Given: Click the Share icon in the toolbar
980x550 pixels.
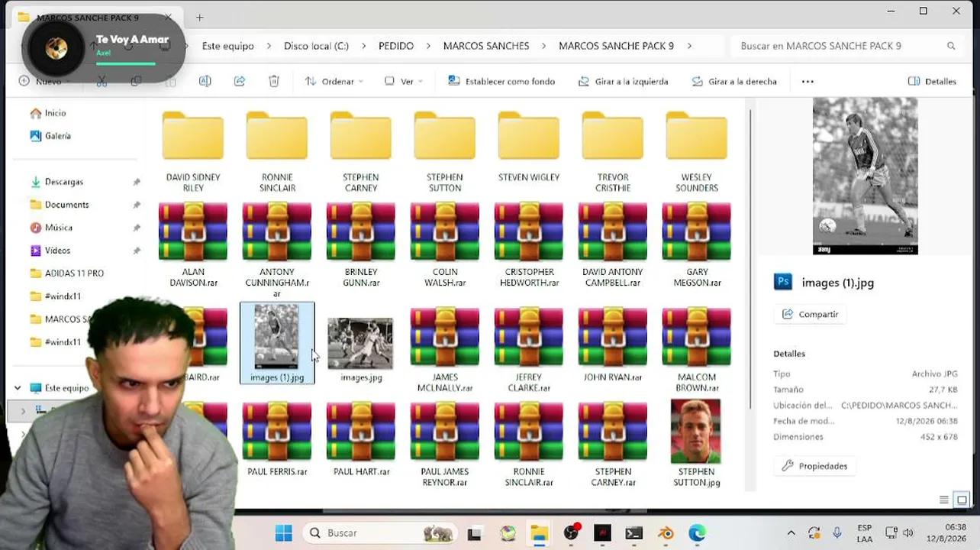Looking at the screenshot, I should point(240,81).
